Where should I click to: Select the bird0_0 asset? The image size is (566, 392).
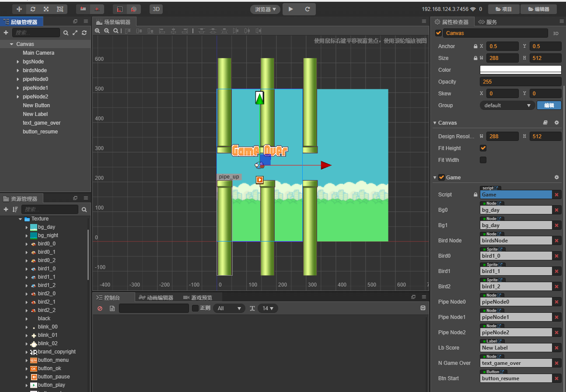[46, 244]
